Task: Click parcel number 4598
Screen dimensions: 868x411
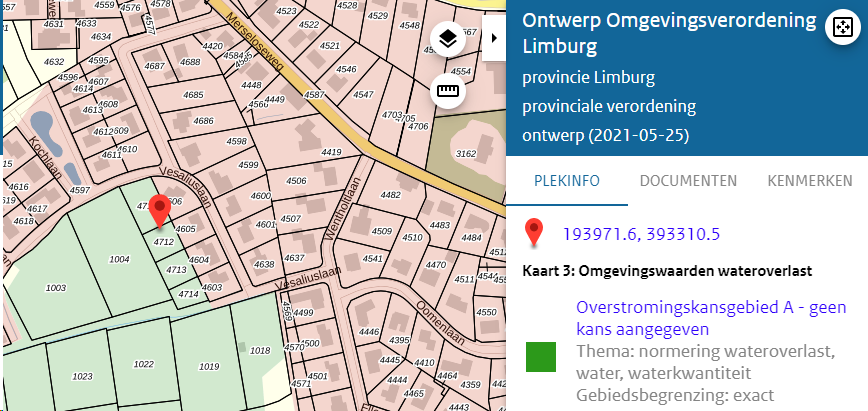Action: tap(236, 141)
